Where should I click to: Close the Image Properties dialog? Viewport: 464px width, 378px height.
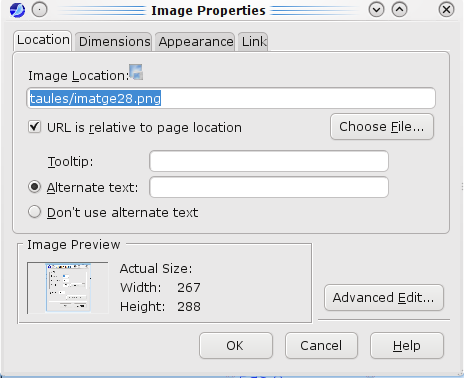coord(446,10)
